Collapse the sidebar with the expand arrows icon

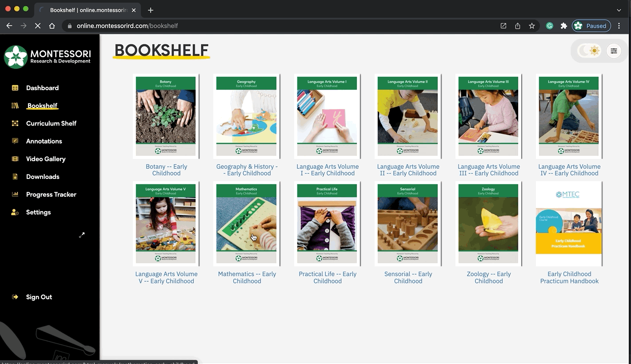click(82, 235)
